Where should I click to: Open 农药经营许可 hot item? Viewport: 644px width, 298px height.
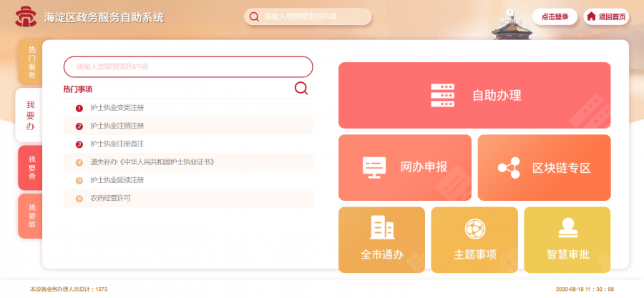(x=110, y=198)
